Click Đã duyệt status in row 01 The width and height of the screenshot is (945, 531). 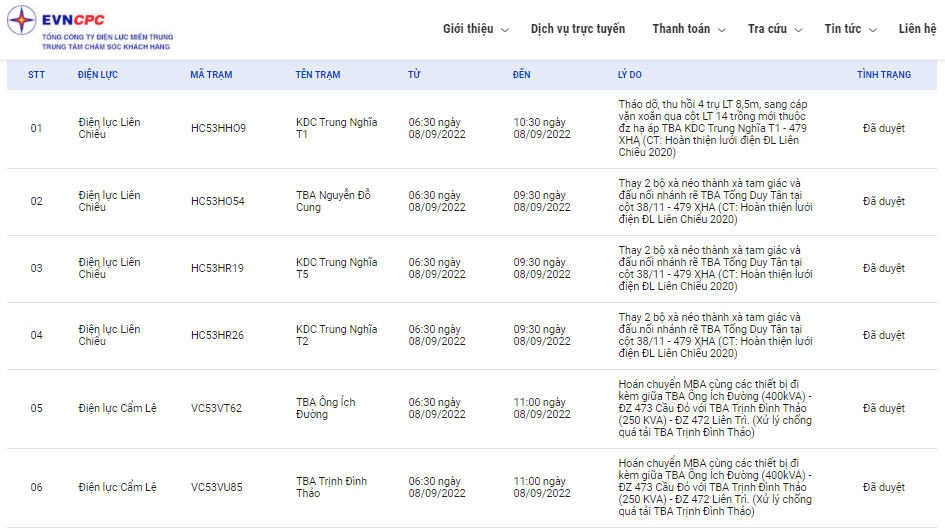point(883,128)
